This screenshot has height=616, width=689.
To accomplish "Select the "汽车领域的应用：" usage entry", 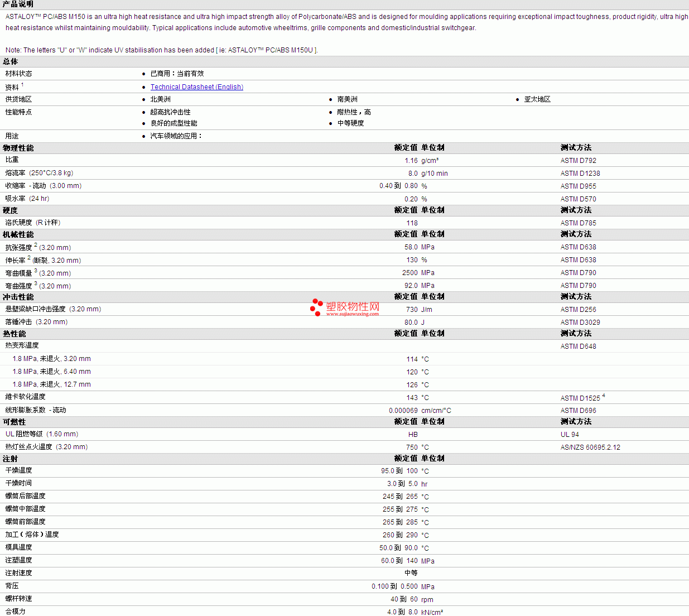I will (176, 136).
